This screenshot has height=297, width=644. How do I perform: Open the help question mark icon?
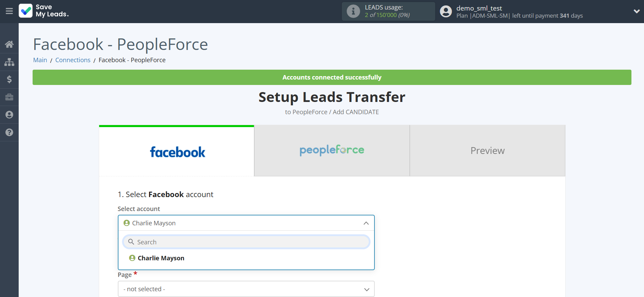[9, 133]
